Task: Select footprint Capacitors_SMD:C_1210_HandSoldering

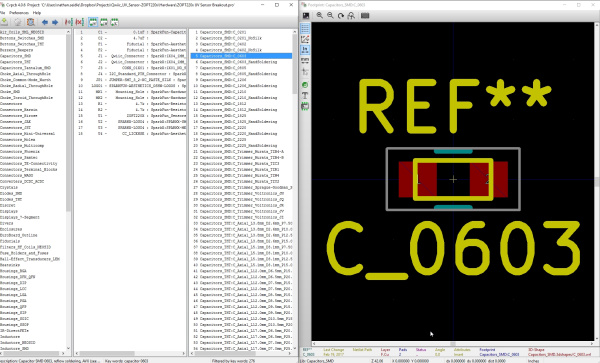Action: tap(241, 98)
